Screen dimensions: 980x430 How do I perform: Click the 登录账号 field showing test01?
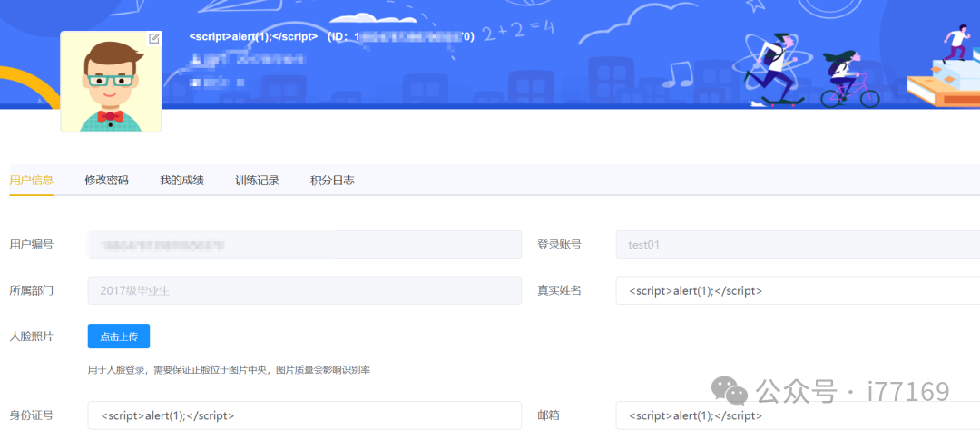pyautogui.click(x=799, y=244)
